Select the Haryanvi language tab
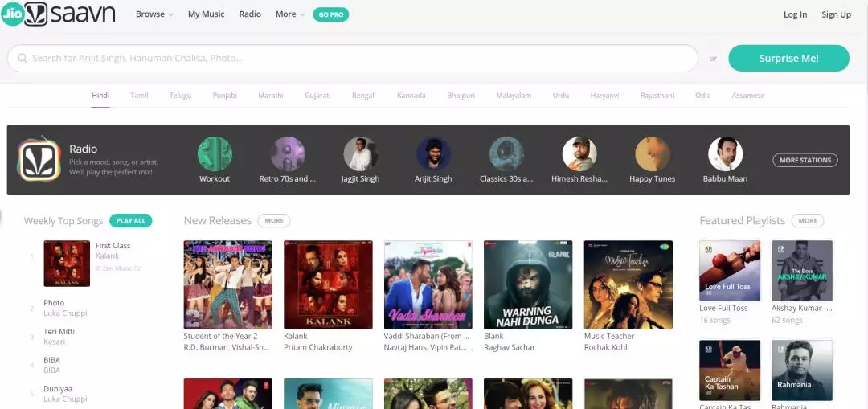The height and width of the screenshot is (409, 868). (x=604, y=95)
